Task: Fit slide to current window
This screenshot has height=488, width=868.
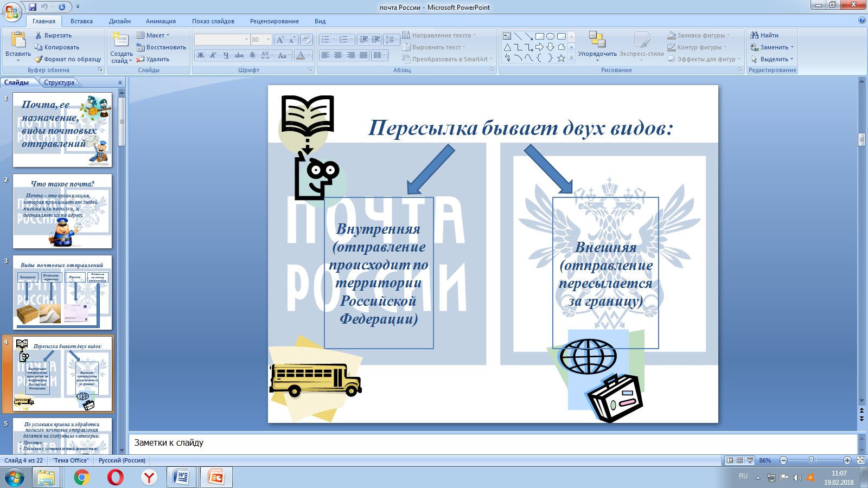Action: coord(860,460)
